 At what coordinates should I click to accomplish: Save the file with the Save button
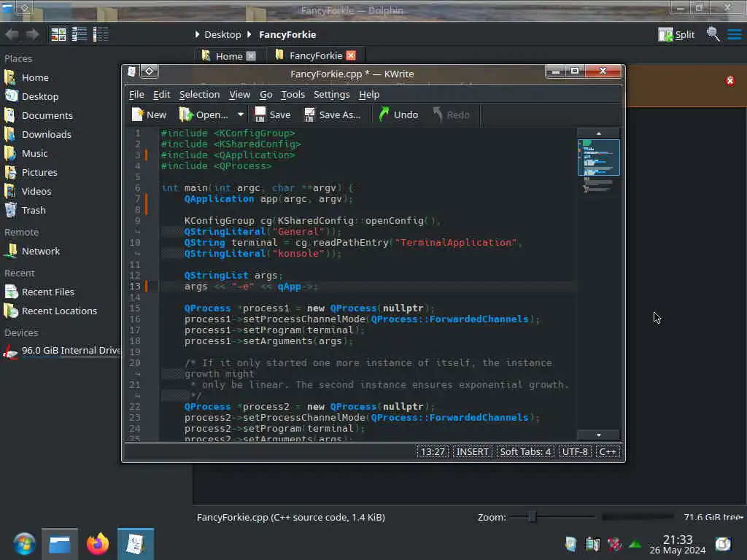[x=273, y=114]
